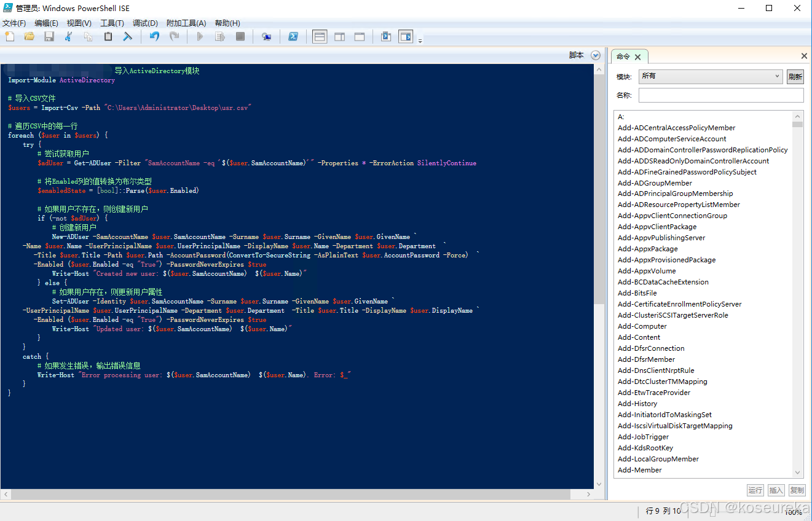Select Add-DnsClientNrptRule in the command list
The image size is (812, 521).
656,370
